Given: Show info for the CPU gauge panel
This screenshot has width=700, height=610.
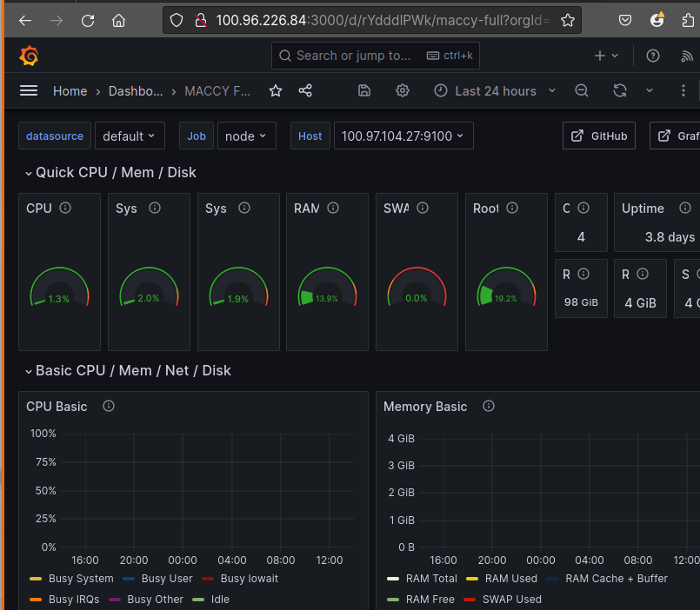Looking at the screenshot, I should 65,208.
